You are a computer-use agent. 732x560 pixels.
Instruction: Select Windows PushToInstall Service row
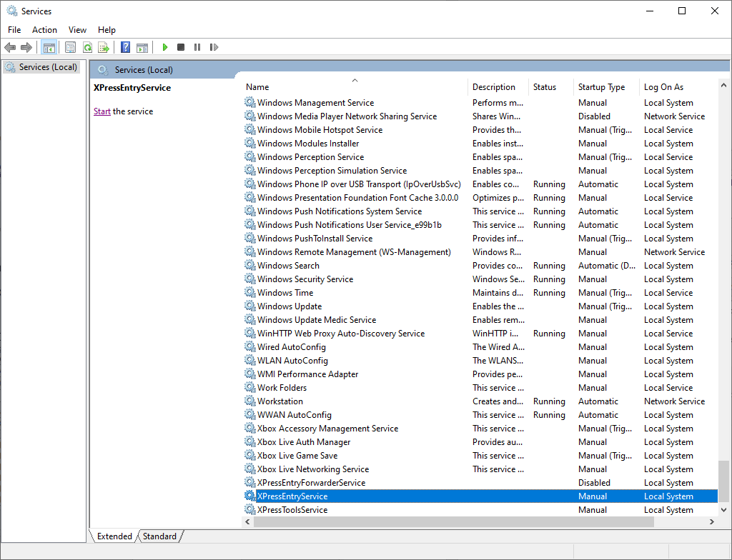coord(480,238)
